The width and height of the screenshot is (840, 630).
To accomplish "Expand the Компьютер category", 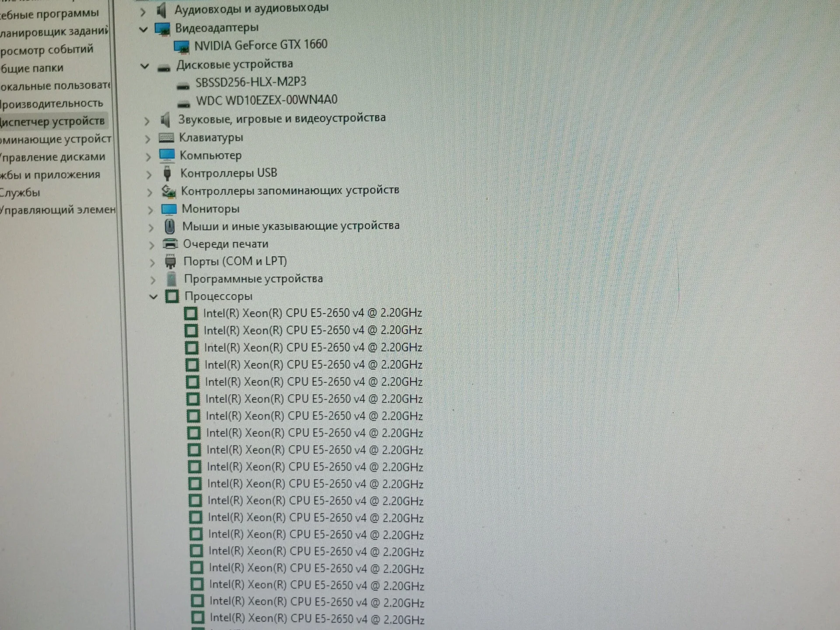I will point(148,157).
